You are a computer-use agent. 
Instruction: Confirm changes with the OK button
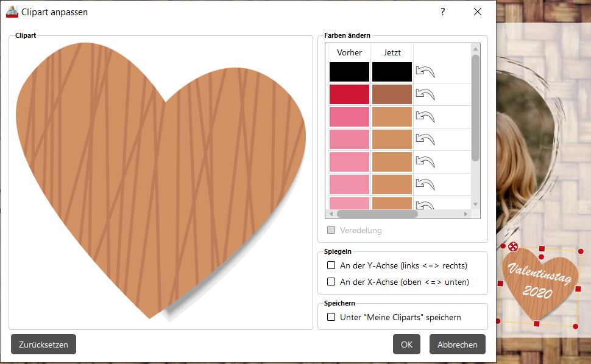[406, 345]
